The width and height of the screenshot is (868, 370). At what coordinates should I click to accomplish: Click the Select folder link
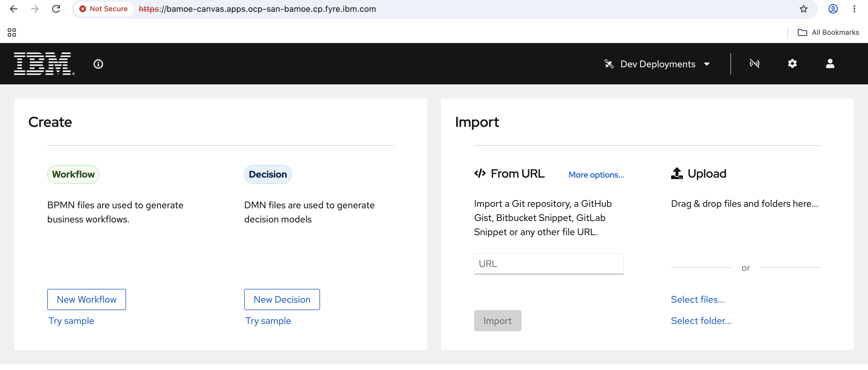pos(701,320)
